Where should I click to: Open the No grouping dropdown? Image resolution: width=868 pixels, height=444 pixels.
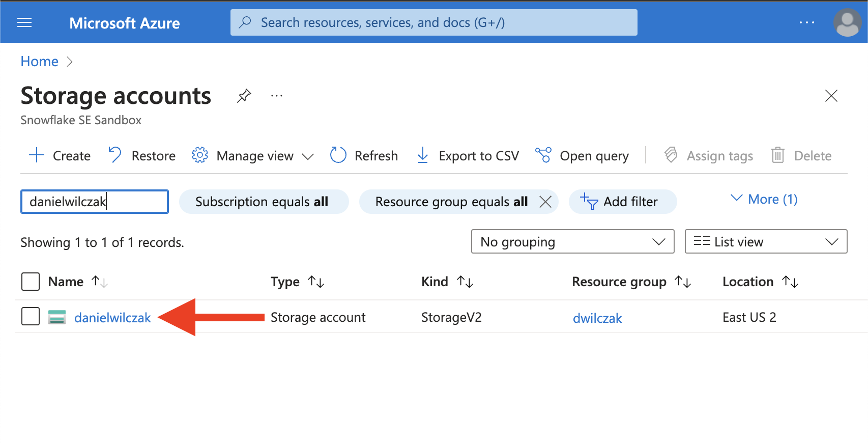point(572,241)
